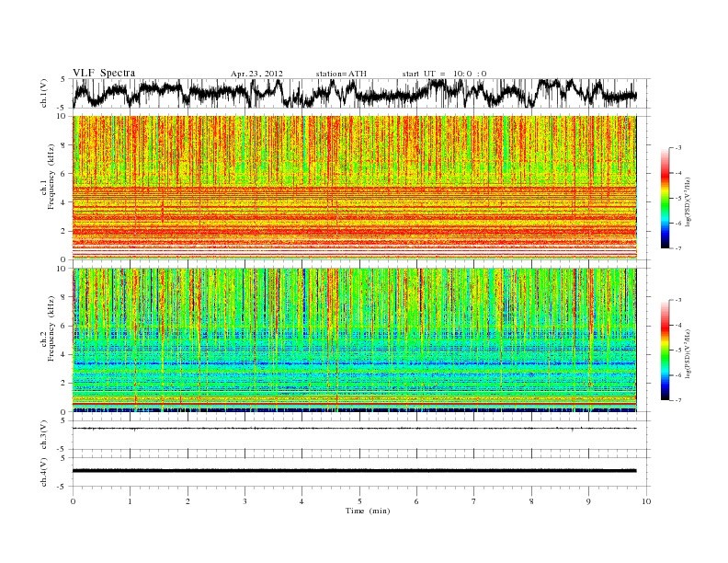Viewport: 728px width, 563px height.
Task: Click the ch.3 voltage trace panel
Action: [361, 435]
